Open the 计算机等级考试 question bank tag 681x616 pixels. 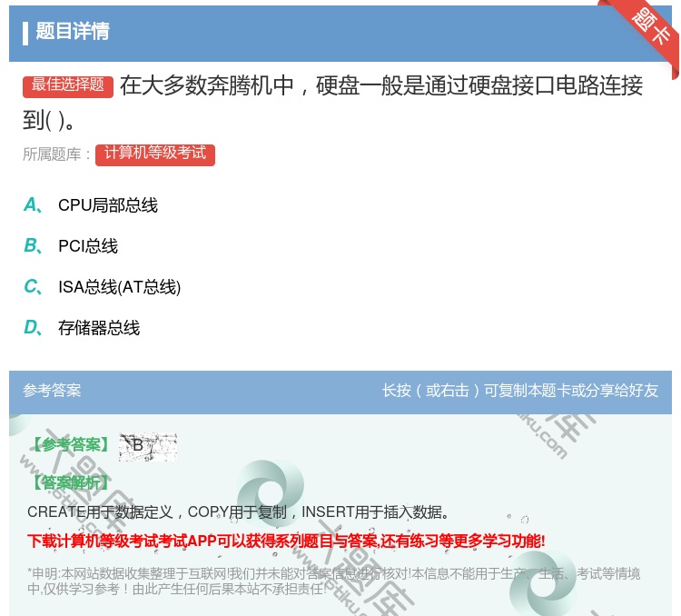point(155,154)
